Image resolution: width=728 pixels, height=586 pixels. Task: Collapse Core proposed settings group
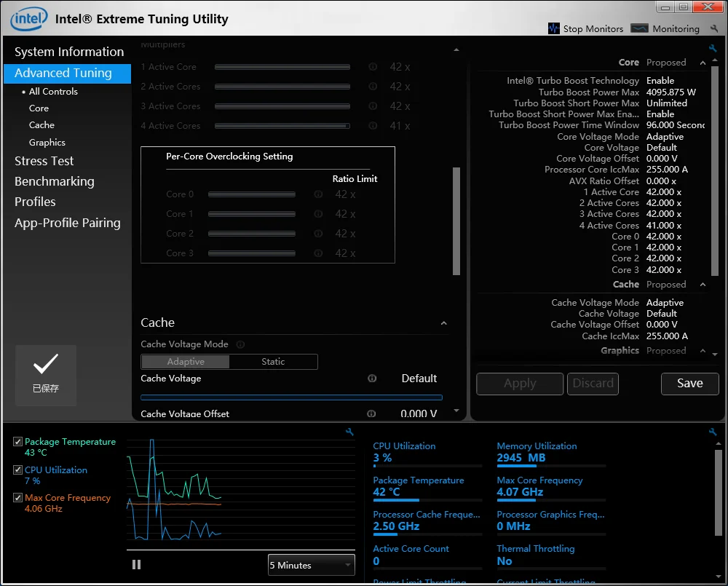(703, 63)
